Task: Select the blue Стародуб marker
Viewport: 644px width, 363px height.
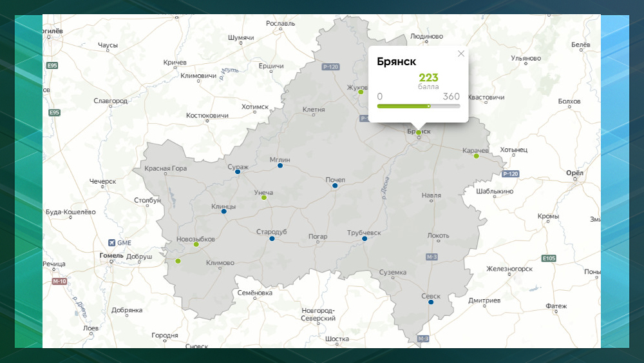Action: (272, 239)
